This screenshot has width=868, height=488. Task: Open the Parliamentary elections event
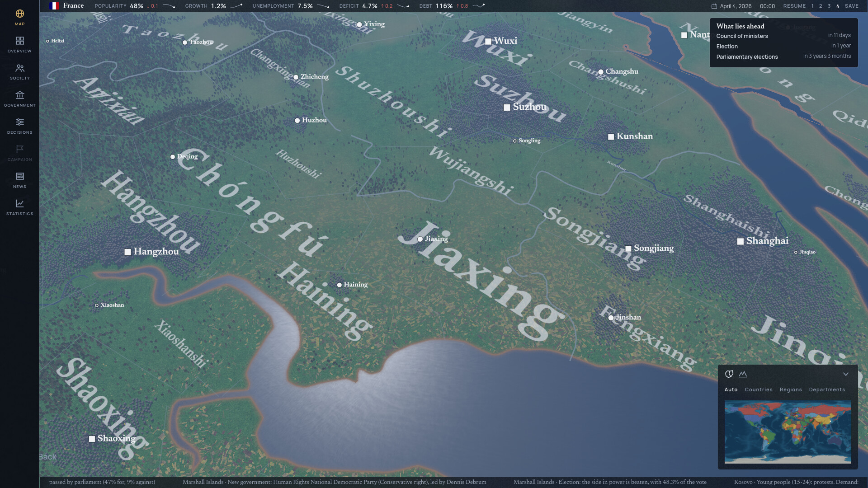pos(783,56)
